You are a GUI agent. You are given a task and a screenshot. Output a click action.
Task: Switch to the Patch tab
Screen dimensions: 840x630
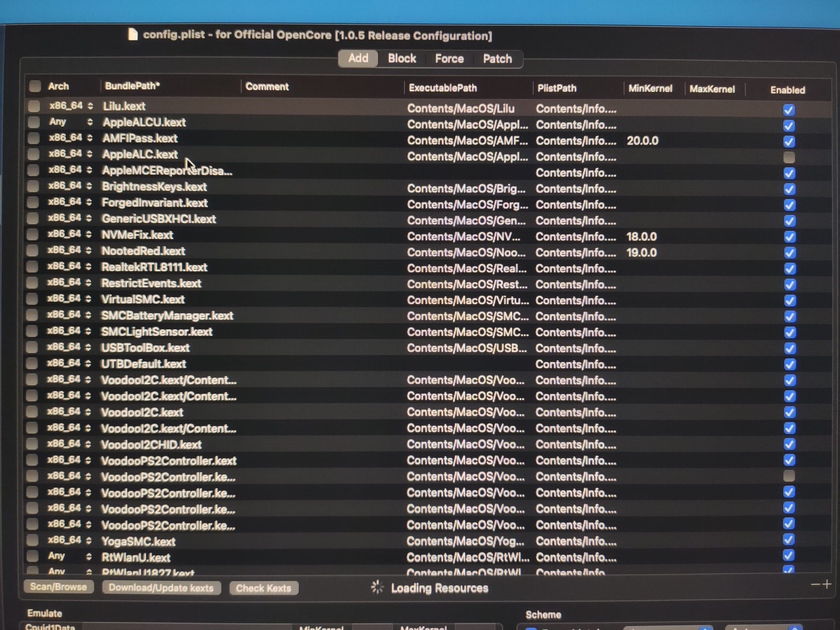click(x=497, y=59)
